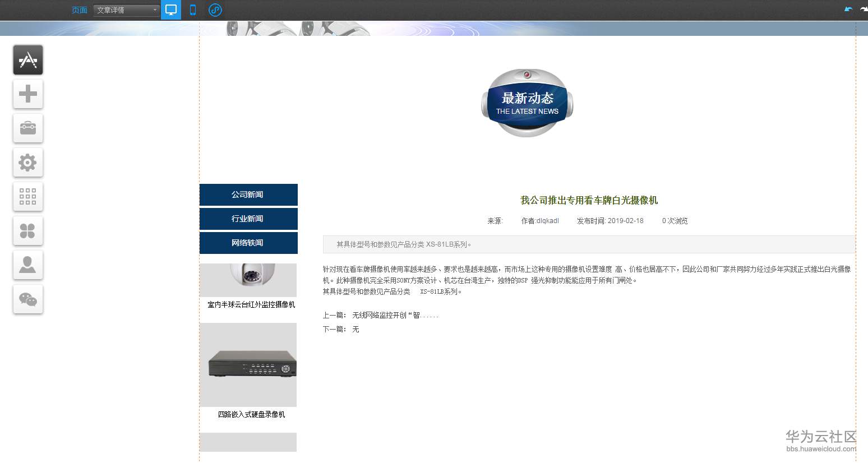Click the 四路嵌入式硬盘录像机 product thumbnail
The height and width of the screenshot is (463, 868).
pos(248,365)
